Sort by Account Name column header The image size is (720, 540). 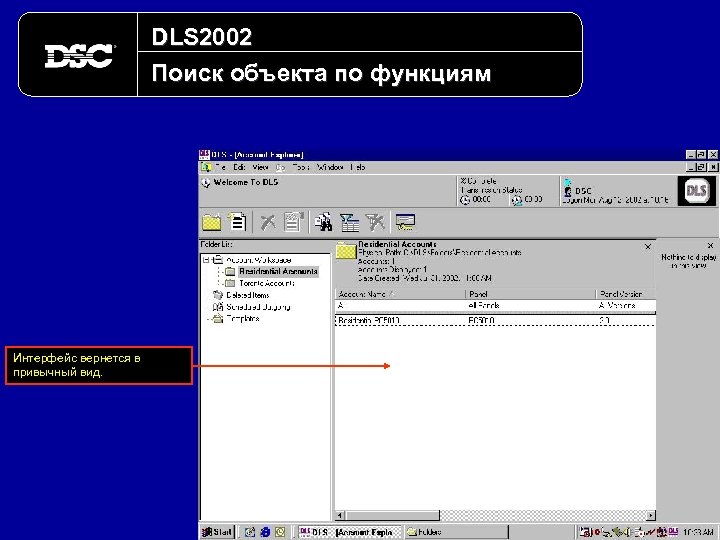coord(400,294)
